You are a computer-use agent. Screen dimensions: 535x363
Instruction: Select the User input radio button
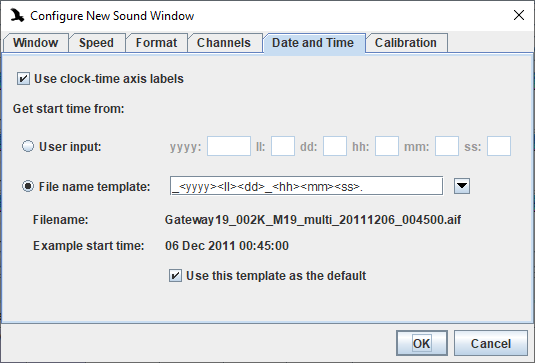coord(28,146)
